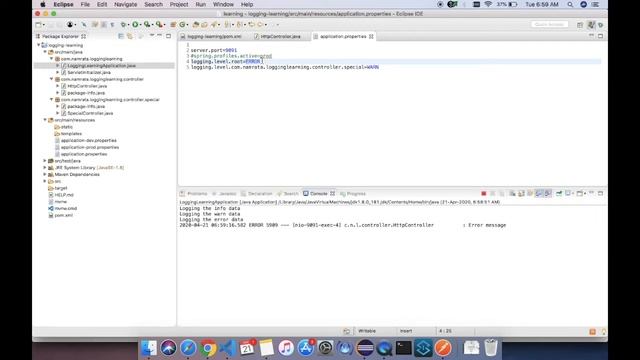Select HELP.md in Package Explorer
The height and width of the screenshot is (360, 640).
pyautogui.click(x=64, y=195)
